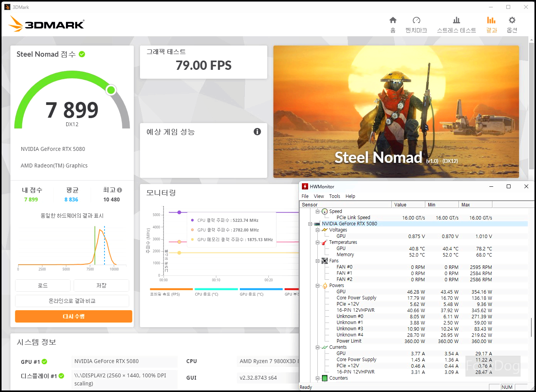Click the Currents icon in HWMonitor tree

325,347
